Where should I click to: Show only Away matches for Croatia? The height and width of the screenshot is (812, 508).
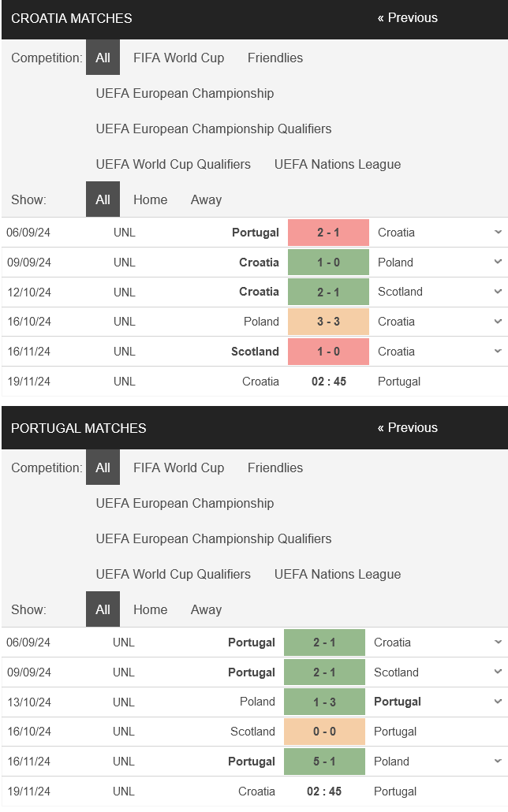point(207,199)
